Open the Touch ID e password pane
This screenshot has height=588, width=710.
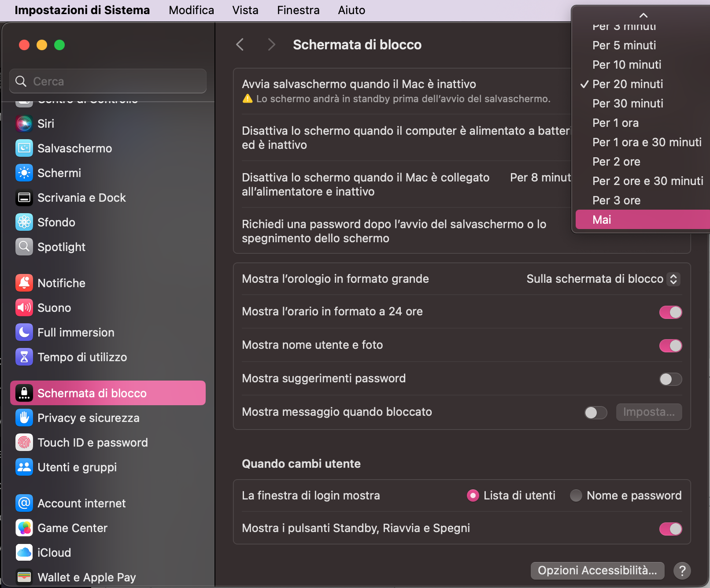[108, 443]
